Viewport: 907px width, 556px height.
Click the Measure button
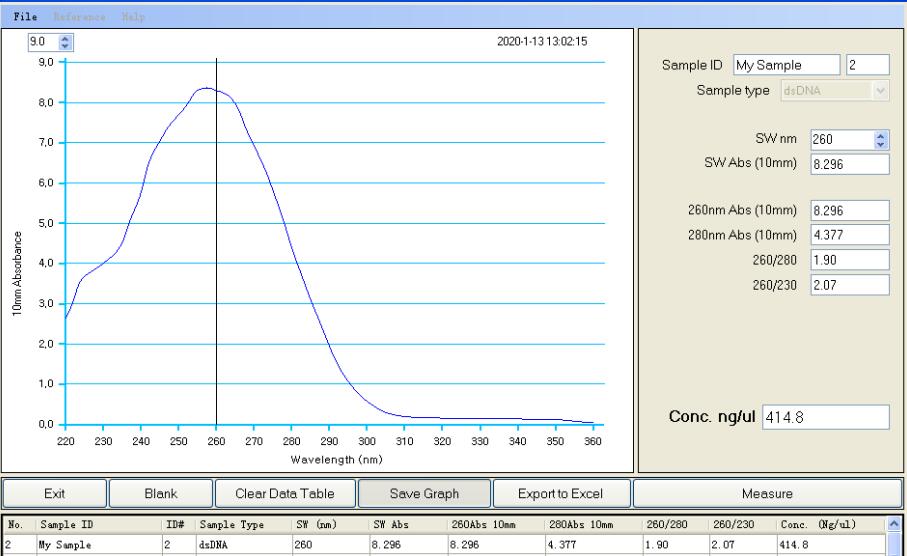(x=767, y=494)
